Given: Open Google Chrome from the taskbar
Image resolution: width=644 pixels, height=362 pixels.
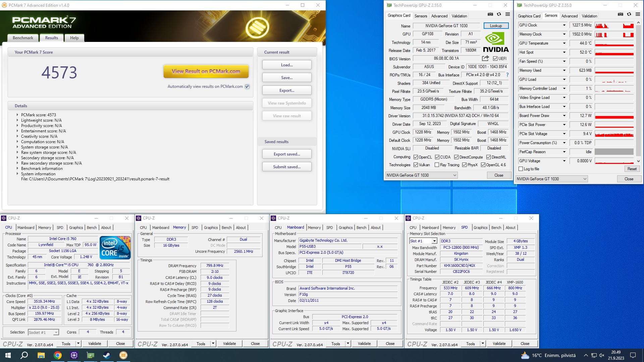Looking at the screenshot, I should pos(57,355).
